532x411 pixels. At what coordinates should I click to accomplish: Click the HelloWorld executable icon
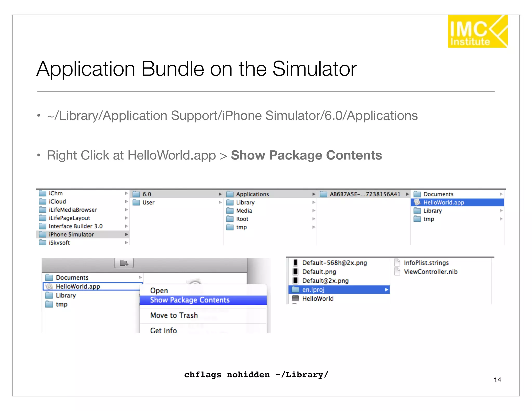pos(296,299)
